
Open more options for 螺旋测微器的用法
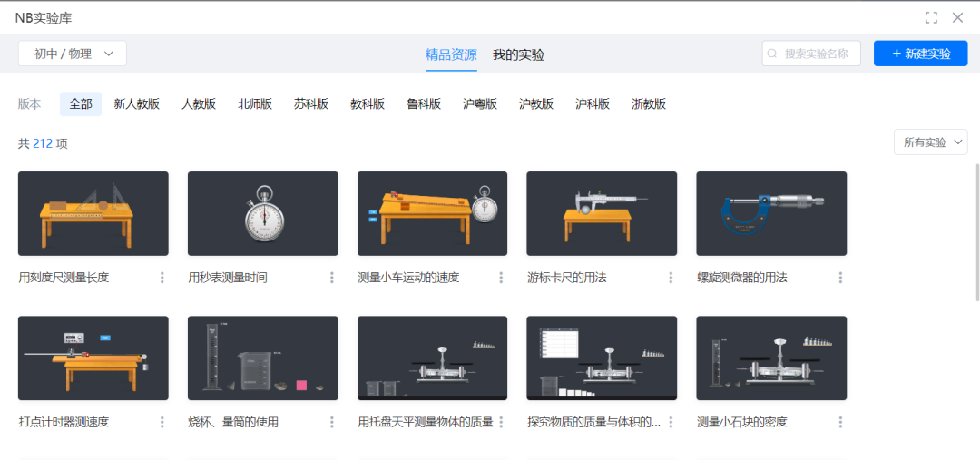click(840, 278)
